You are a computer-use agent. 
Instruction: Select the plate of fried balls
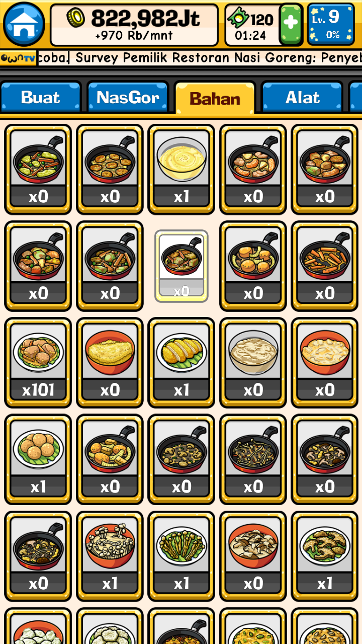[x=38, y=459]
